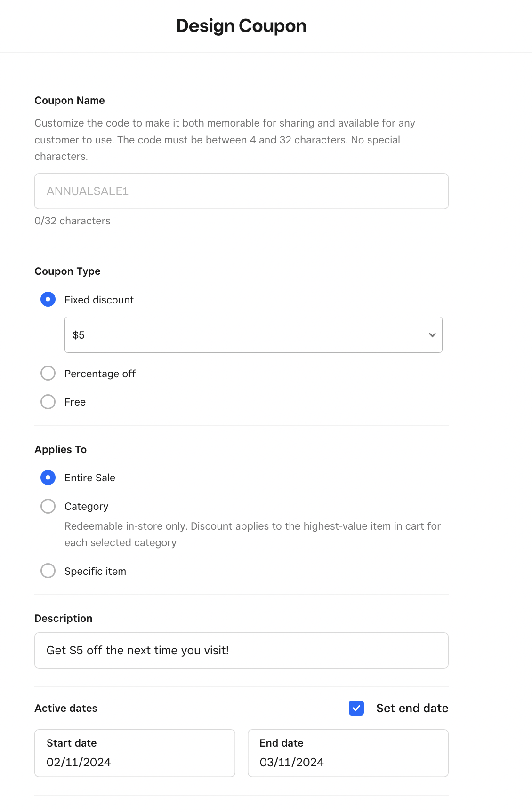
Task: Choose Category under Applies To
Action: pyautogui.click(x=48, y=506)
